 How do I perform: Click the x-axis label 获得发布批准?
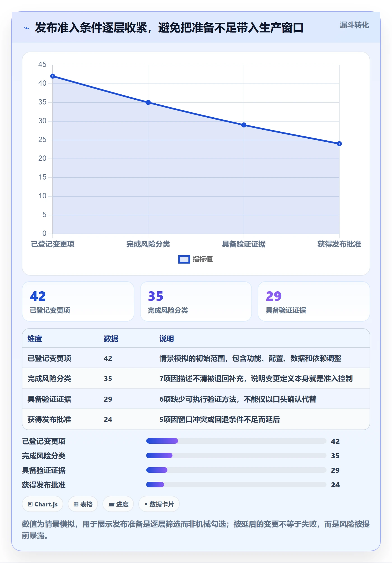point(339,244)
